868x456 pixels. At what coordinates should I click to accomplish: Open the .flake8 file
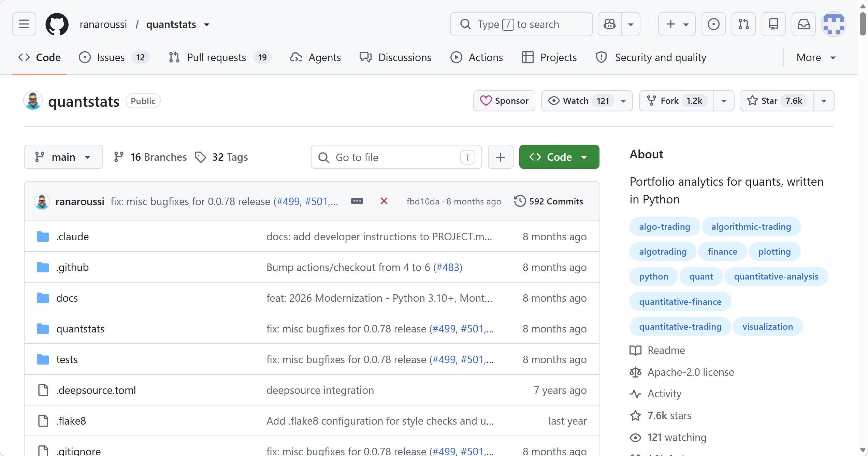pos(71,421)
